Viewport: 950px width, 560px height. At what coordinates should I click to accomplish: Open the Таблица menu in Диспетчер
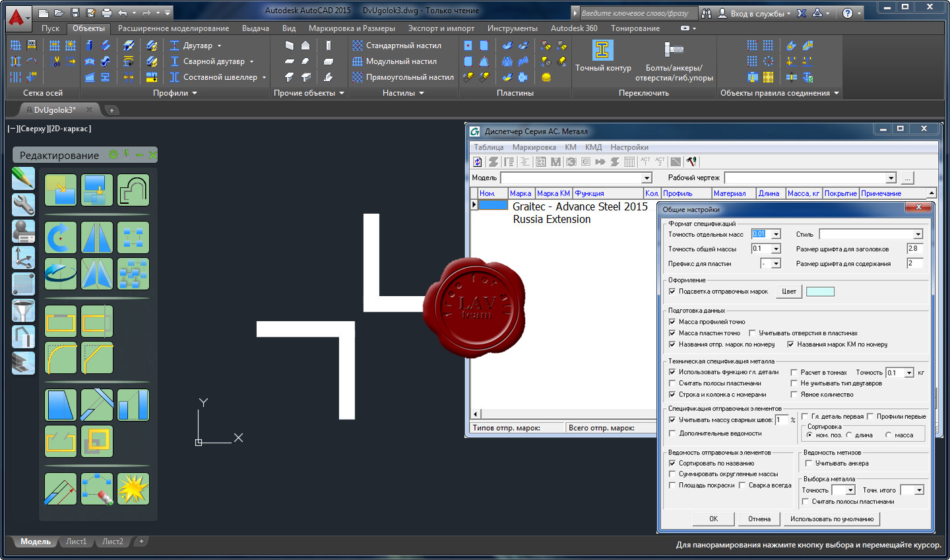(x=489, y=147)
